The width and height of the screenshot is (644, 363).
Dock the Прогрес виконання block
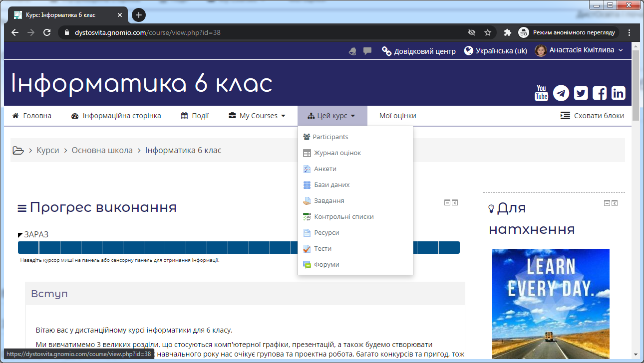(455, 203)
